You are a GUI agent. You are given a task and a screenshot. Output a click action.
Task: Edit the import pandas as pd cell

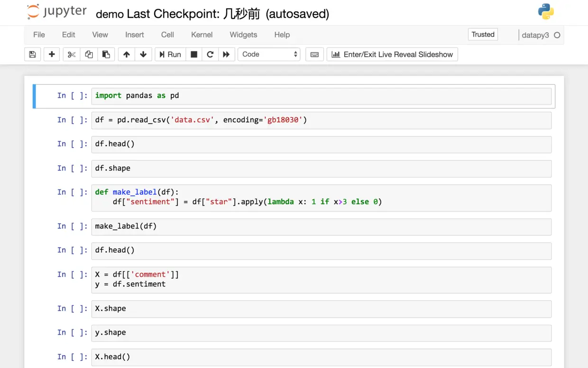tap(321, 96)
